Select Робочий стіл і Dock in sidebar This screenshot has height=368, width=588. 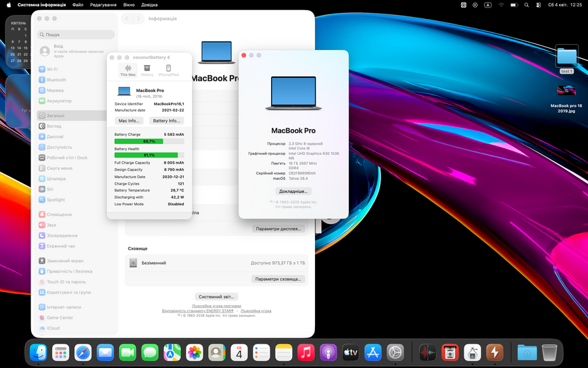(x=72, y=158)
